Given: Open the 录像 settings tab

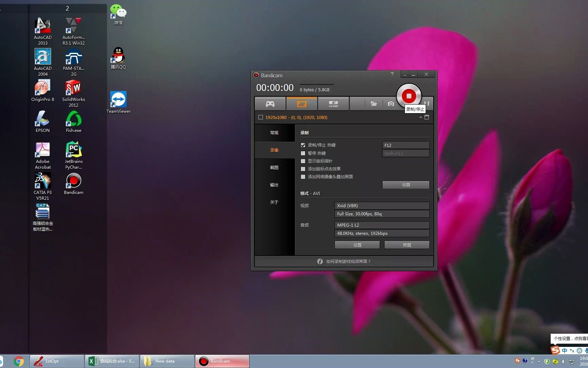Looking at the screenshot, I should coord(274,150).
